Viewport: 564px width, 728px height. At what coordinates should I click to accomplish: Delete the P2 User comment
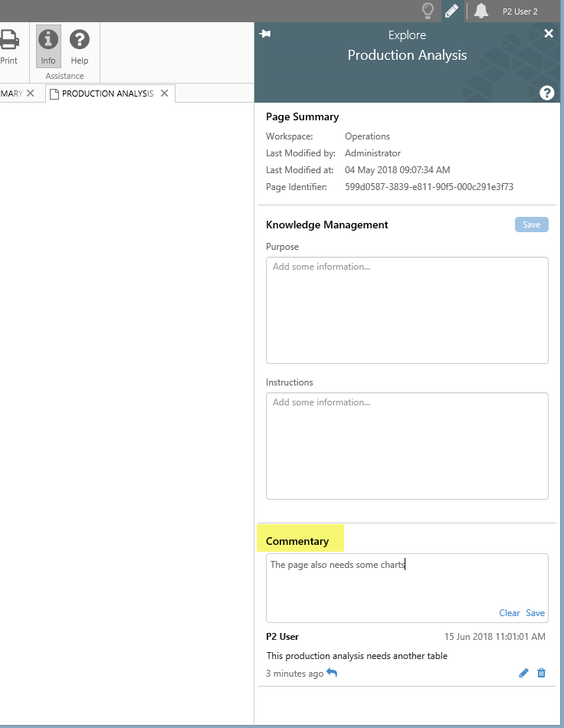click(x=542, y=673)
